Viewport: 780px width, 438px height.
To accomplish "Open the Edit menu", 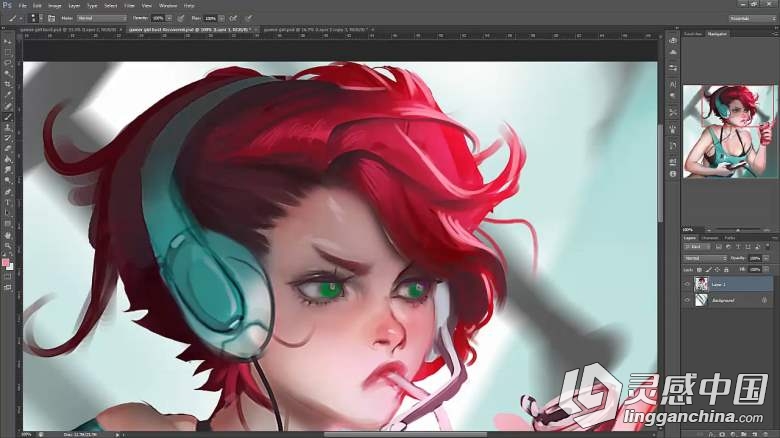I will pos(37,5).
